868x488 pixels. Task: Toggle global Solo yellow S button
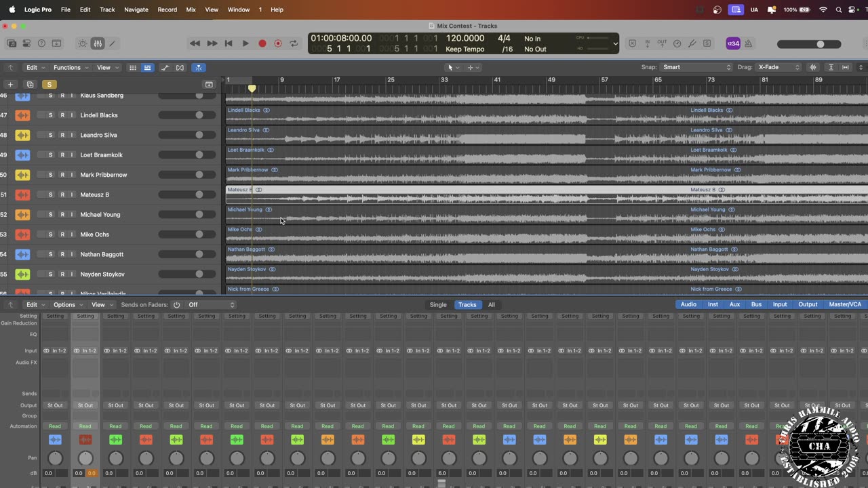click(x=49, y=84)
